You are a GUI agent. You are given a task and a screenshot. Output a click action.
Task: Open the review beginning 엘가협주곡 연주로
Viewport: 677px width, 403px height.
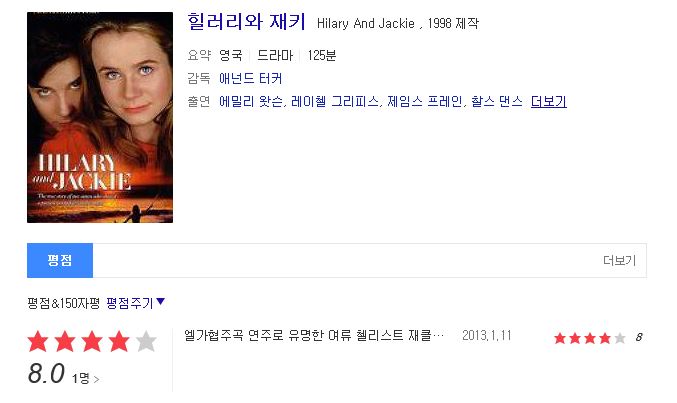point(314,336)
